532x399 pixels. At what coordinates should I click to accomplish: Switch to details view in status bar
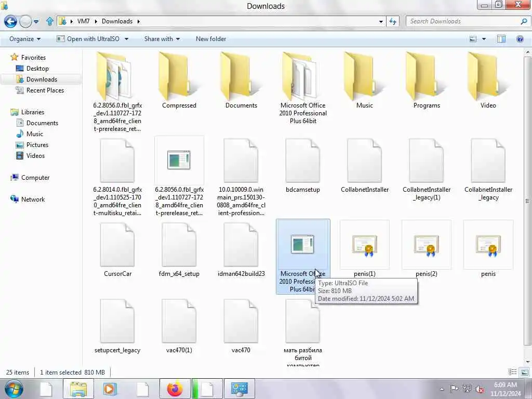(x=512, y=372)
